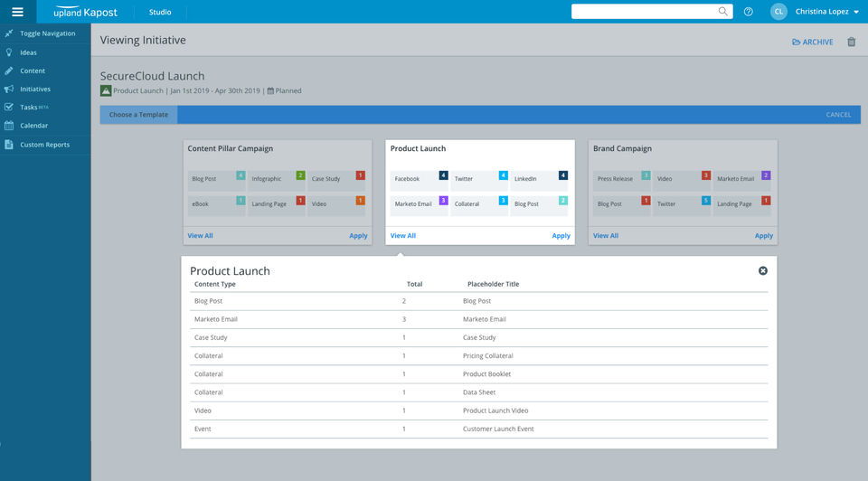868x481 pixels.
Task: Click the CL user avatar
Action: pos(778,12)
